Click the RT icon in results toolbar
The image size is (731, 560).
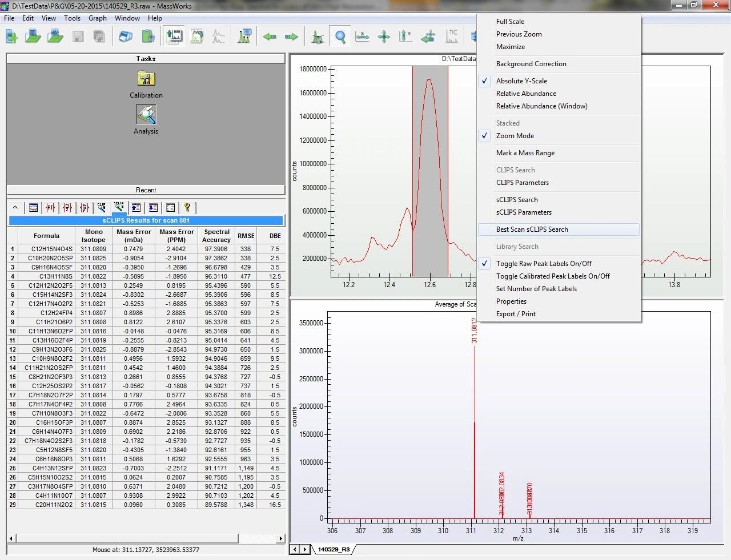50,208
